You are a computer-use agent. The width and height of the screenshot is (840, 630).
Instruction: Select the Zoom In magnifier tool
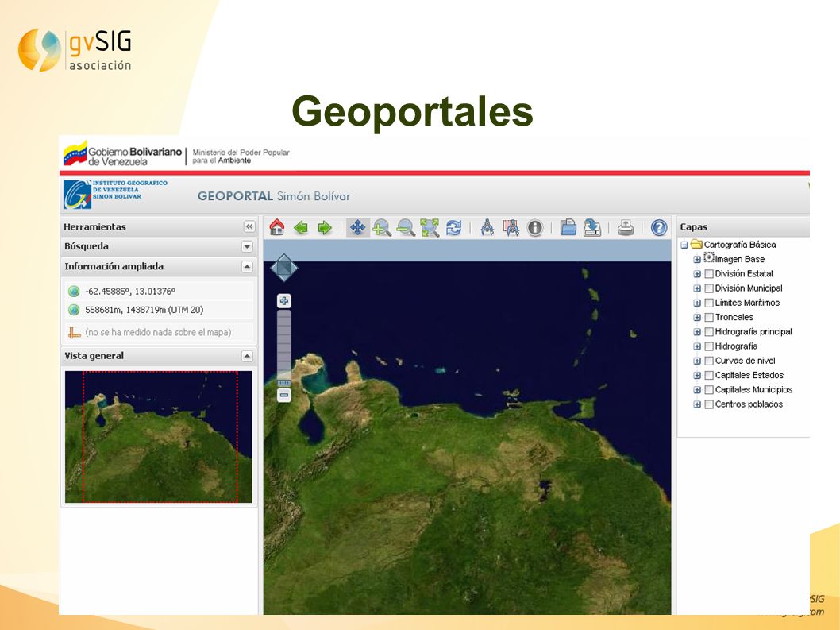pos(381,228)
